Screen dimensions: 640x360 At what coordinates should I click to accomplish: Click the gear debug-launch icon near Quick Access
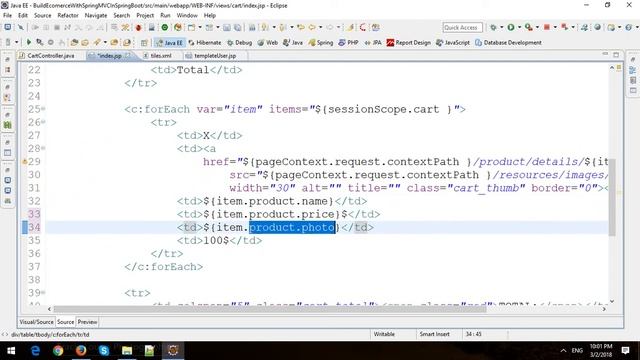pyautogui.click(x=493, y=27)
